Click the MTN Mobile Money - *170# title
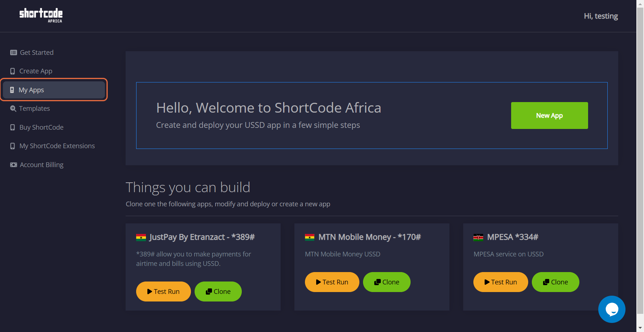The image size is (644, 332). [x=370, y=237]
